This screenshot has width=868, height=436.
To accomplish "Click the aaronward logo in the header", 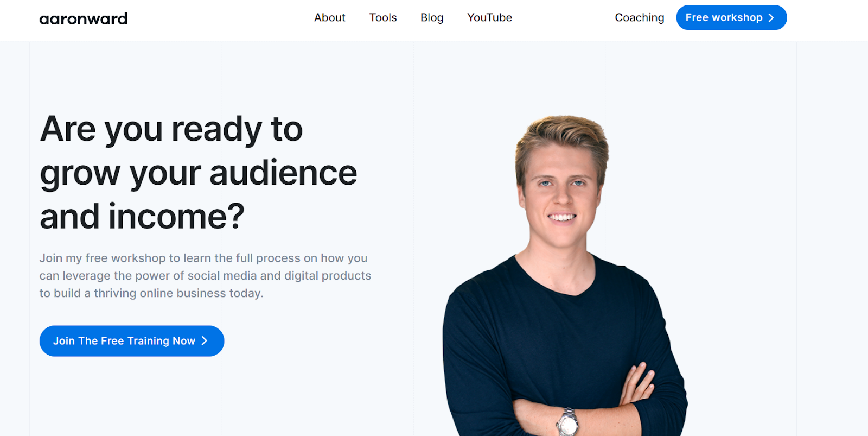I will point(84,18).
